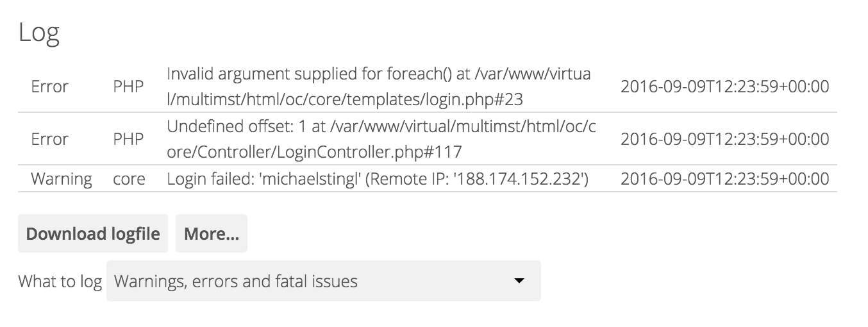Click PHP app cell of foreach() entry
868x327 pixels.
[128, 87]
